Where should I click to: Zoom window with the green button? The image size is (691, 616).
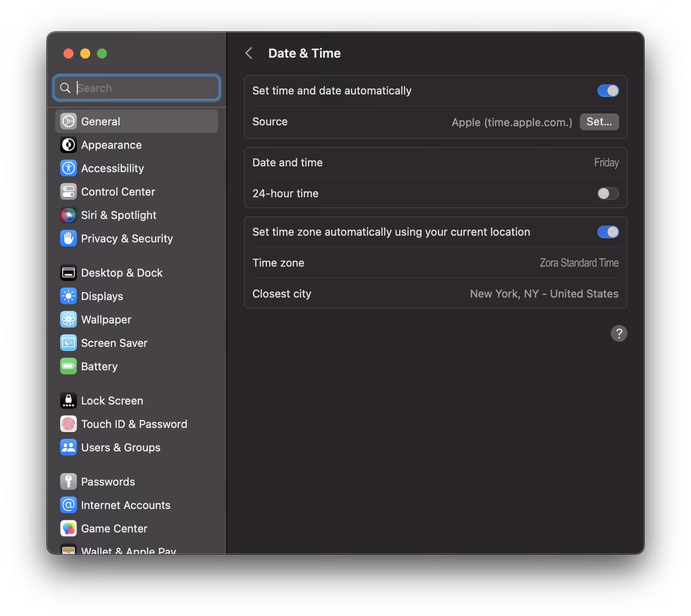click(102, 53)
